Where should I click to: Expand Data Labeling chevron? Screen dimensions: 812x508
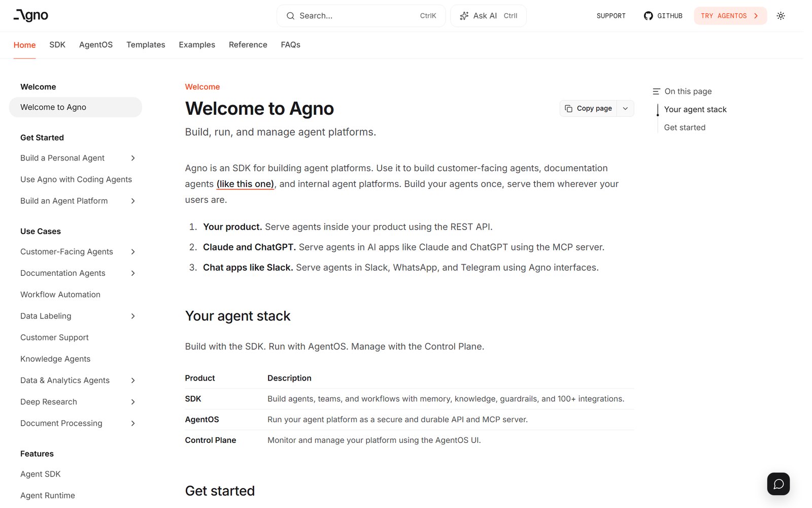[133, 316]
